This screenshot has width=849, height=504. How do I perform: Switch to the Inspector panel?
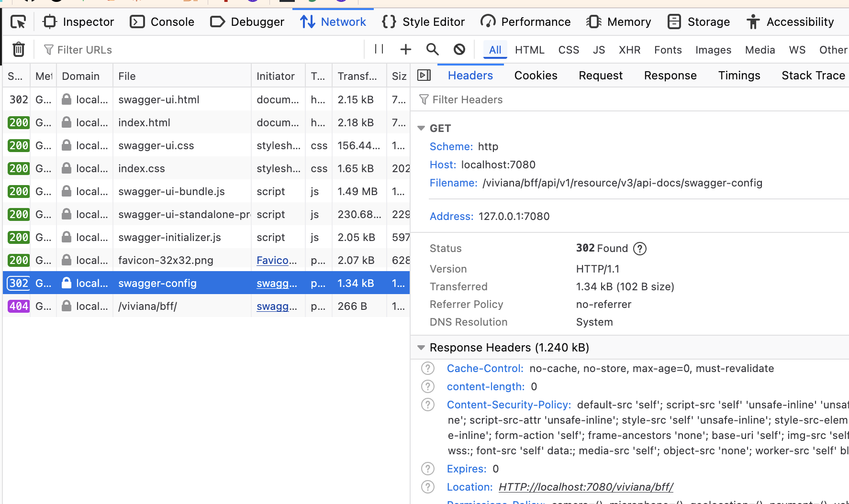pos(78,22)
